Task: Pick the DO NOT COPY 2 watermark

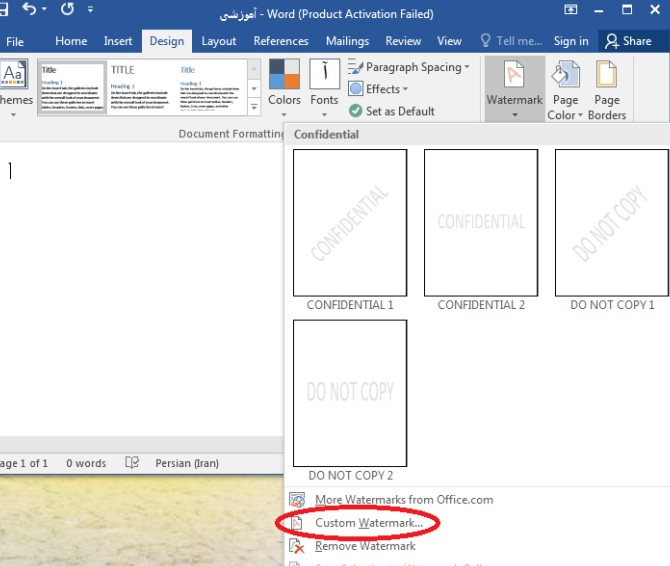Action: tap(350, 392)
